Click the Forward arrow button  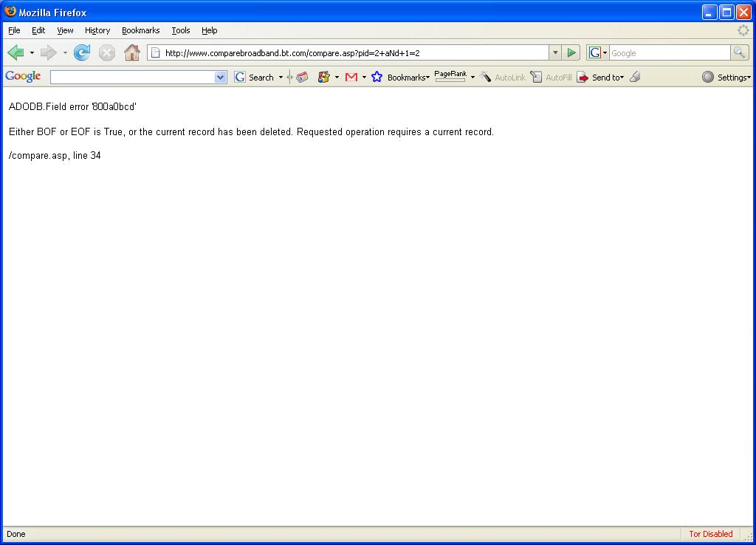pos(48,52)
